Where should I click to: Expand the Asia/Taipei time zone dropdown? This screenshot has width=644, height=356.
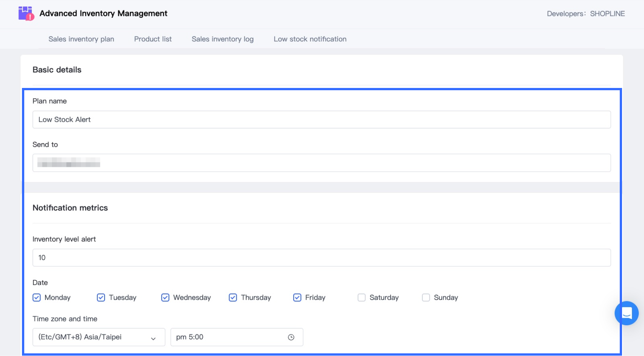(98, 337)
